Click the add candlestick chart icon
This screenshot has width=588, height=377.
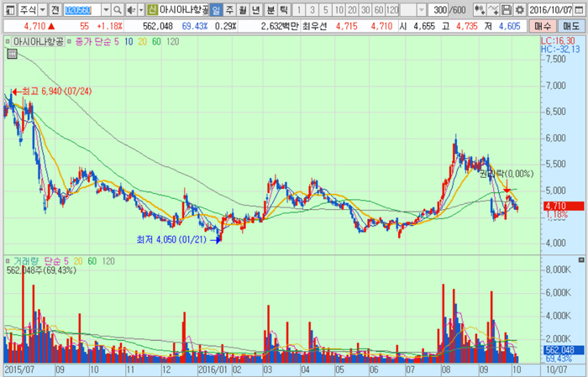coord(480,10)
